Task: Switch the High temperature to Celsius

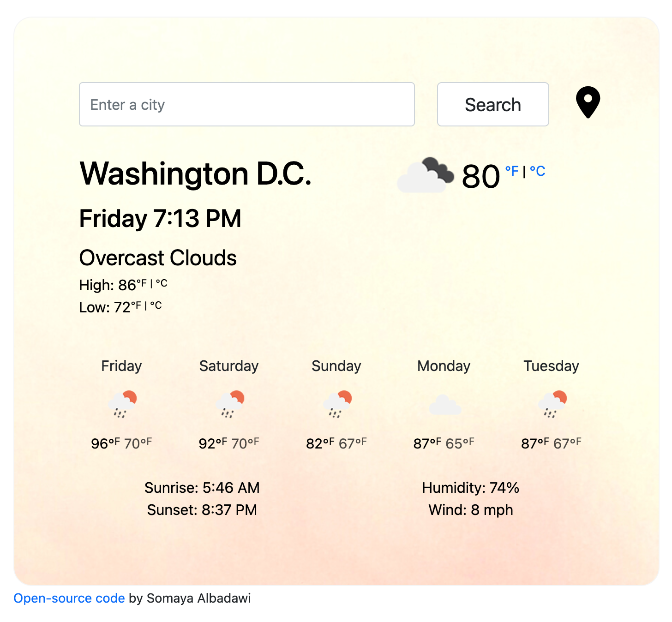Action: [162, 283]
